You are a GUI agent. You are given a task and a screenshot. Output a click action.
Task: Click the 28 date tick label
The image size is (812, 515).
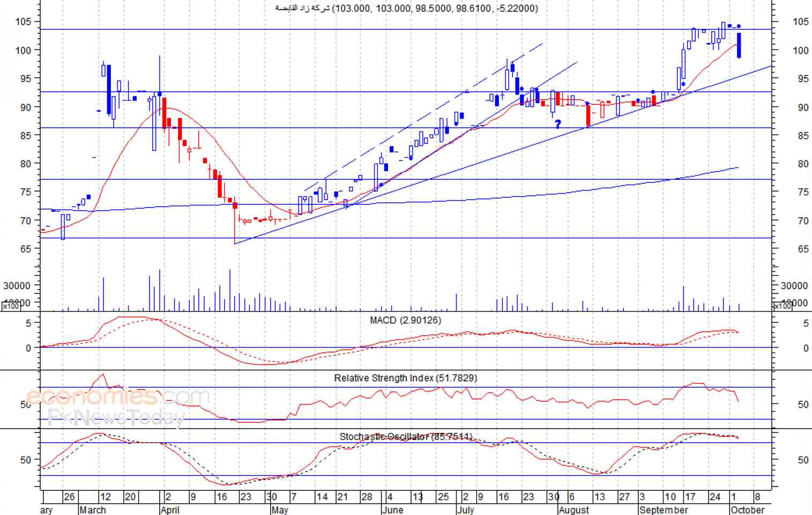(367, 497)
